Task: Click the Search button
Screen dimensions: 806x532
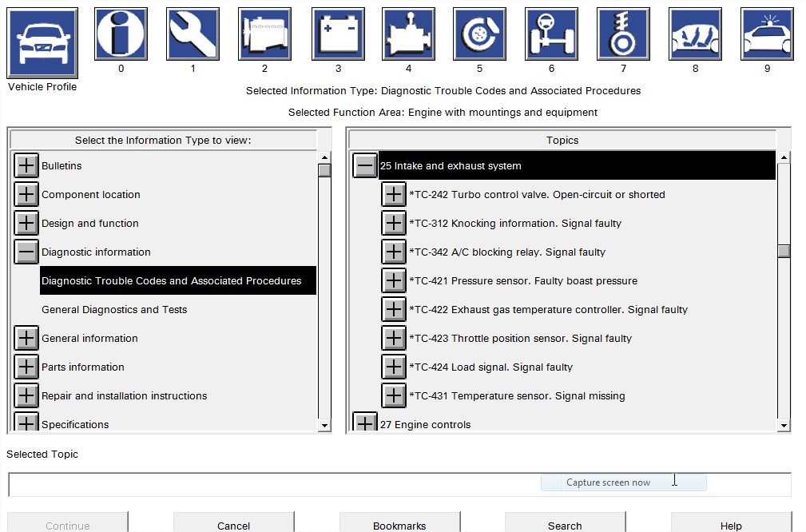Action: (565, 522)
